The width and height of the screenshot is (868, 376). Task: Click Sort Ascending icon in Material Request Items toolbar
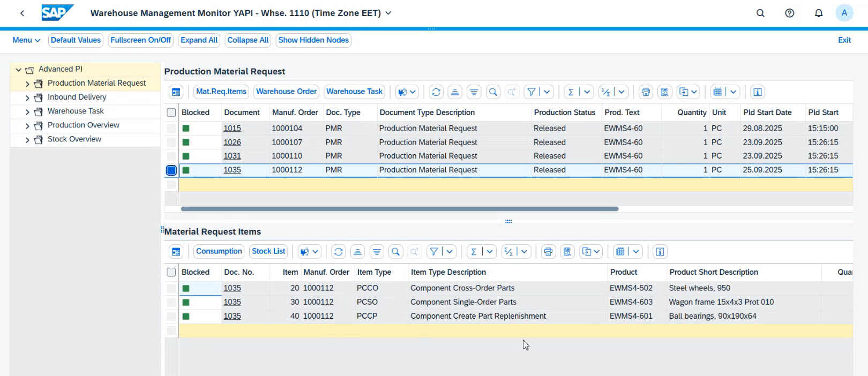358,252
